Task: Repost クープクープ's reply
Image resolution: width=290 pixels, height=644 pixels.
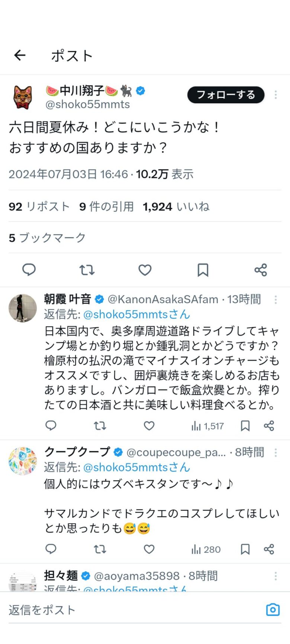Action: 100,549
